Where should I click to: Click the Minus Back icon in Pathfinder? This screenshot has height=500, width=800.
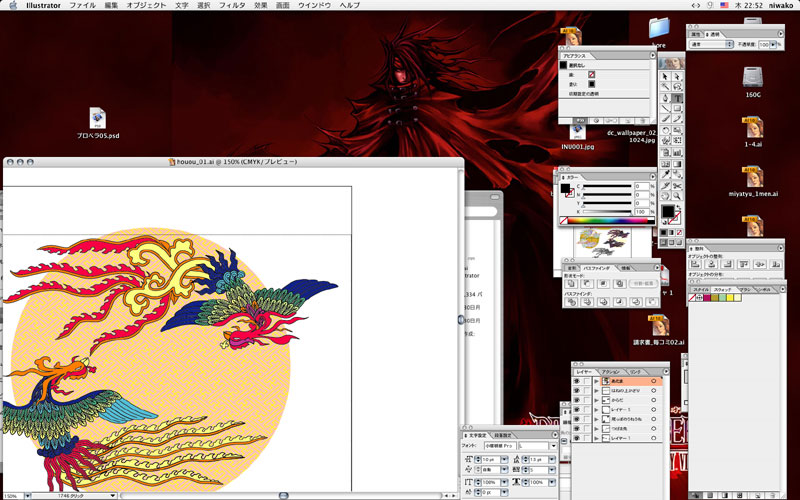coord(652,302)
